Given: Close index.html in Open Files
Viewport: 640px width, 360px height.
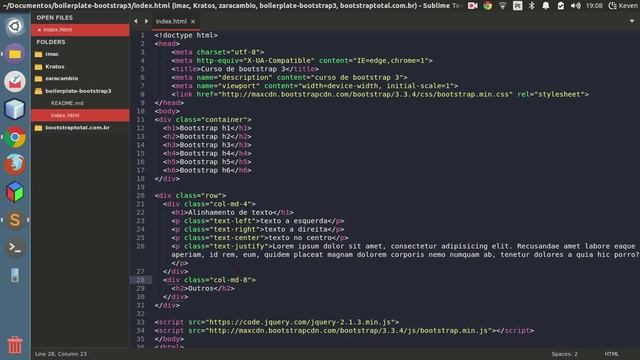Looking at the screenshot, I should (39, 30).
